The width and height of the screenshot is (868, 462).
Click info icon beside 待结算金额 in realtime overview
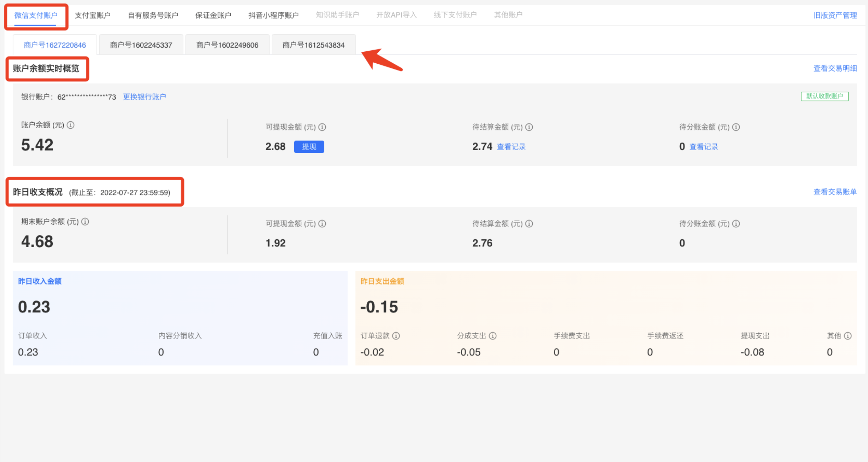click(x=529, y=127)
